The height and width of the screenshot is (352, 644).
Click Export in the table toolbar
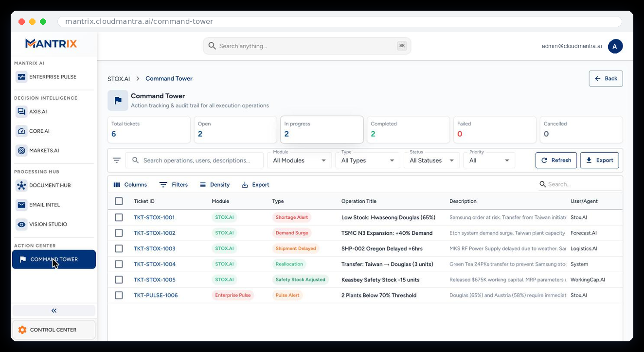(255, 185)
